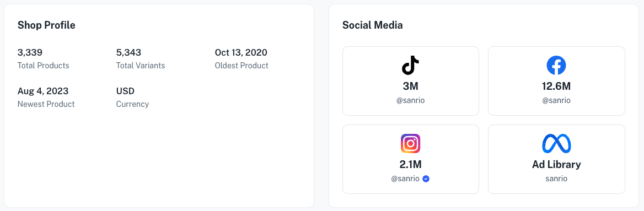Select the 12.6M Facebook follower count

click(556, 86)
